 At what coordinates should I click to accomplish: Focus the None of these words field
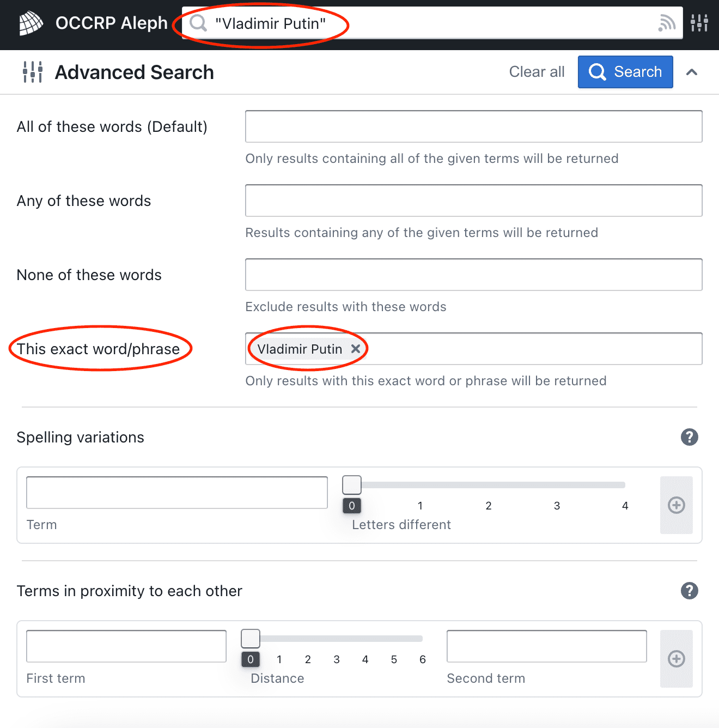474,275
